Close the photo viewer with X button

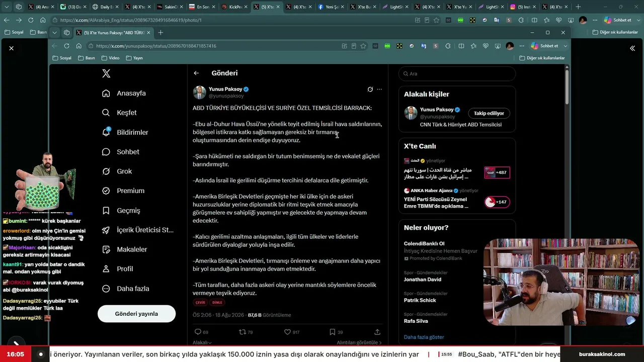click(11, 48)
